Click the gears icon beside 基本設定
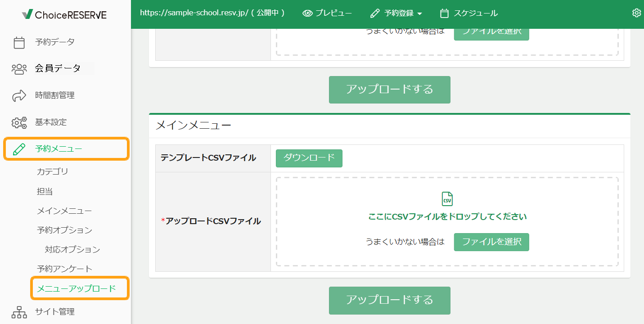This screenshot has width=644, height=324. point(19,122)
